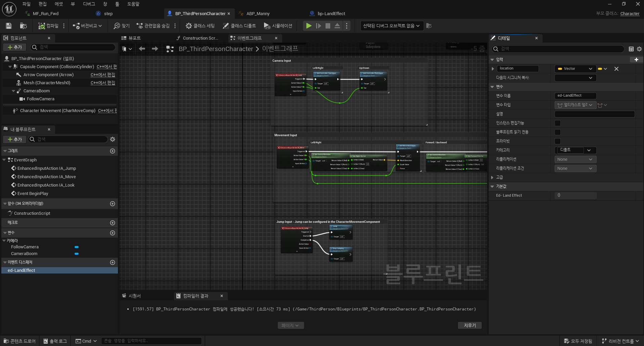The image size is (644, 346).
Task: Open the Replication Condition None dropdown
Action: (575, 168)
